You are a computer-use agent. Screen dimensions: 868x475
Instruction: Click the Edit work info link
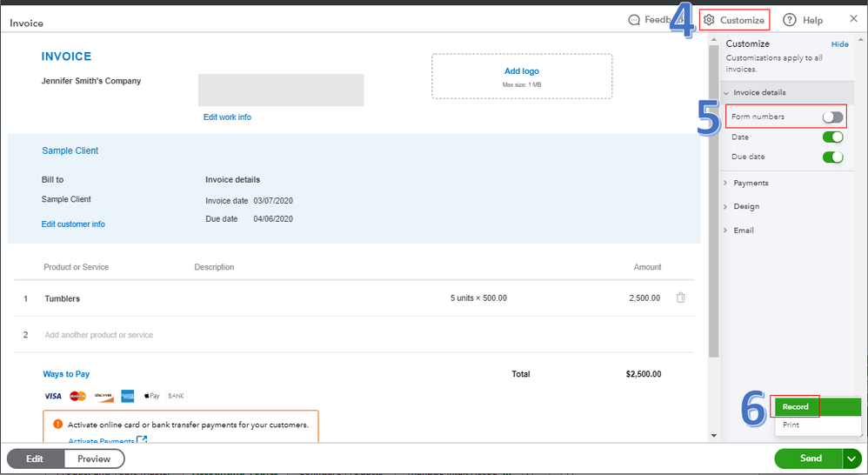pyautogui.click(x=227, y=117)
